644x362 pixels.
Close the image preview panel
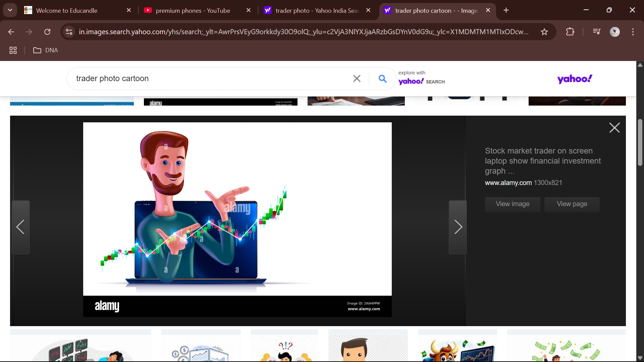pyautogui.click(x=614, y=128)
